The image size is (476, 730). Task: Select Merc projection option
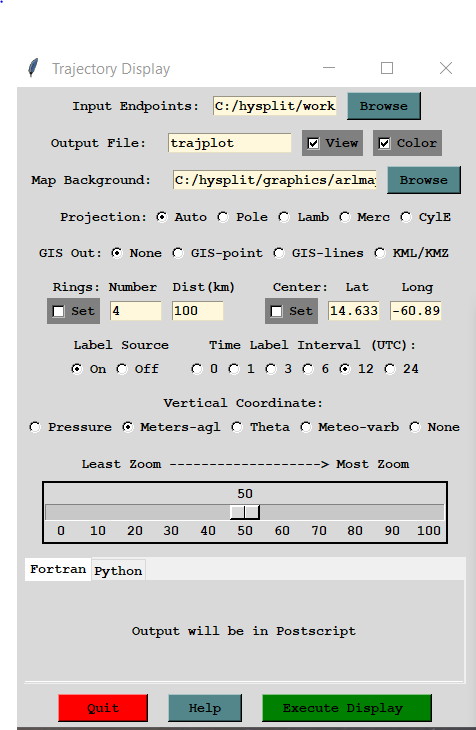click(345, 217)
